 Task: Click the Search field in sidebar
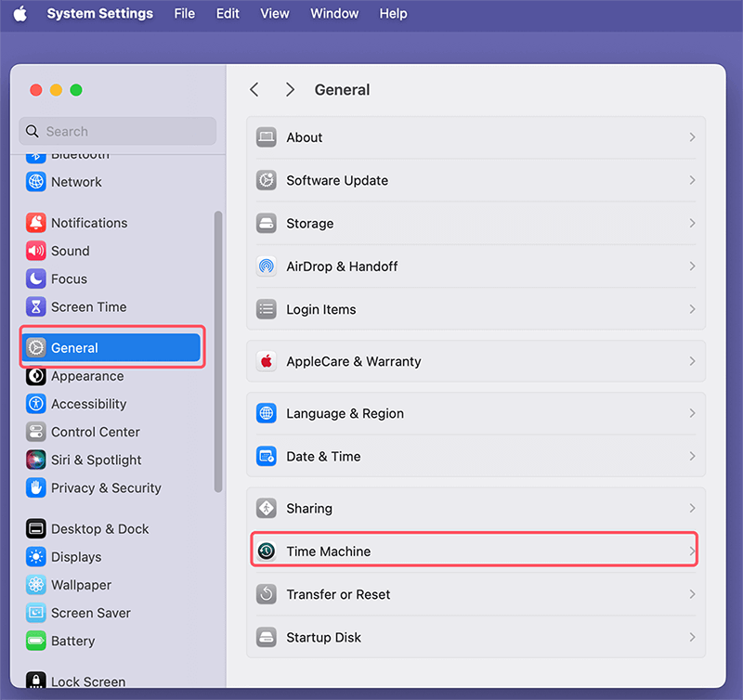(x=118, y=132)
